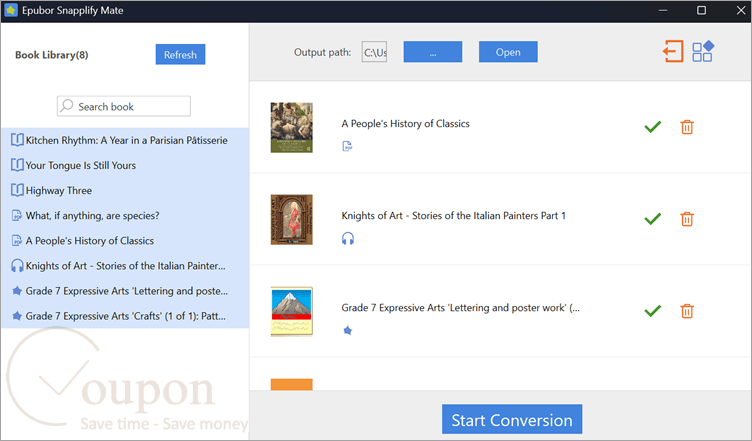Click PDF icon beside A People's History in library
This screenshot has width=752, height=441.
point(17,240)
